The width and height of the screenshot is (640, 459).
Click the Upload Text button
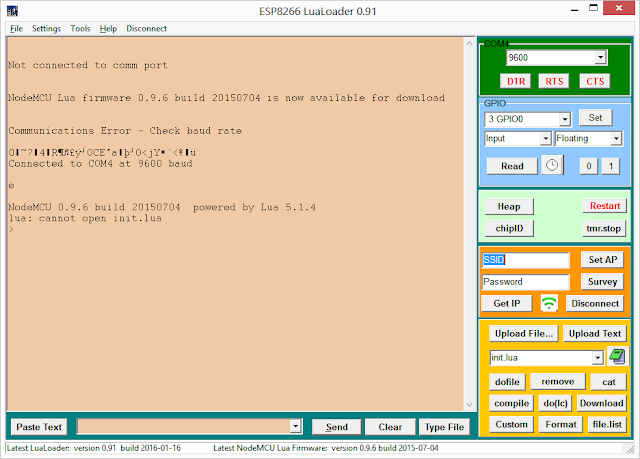[x=595, y=334]
